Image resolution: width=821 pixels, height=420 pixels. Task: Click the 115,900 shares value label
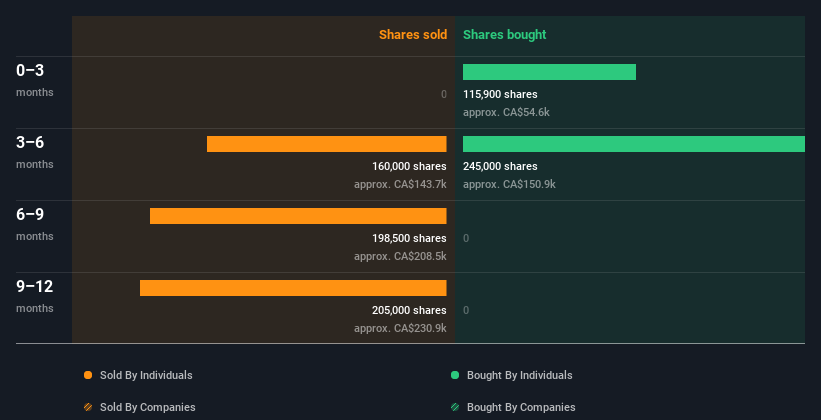pos(500,94)
